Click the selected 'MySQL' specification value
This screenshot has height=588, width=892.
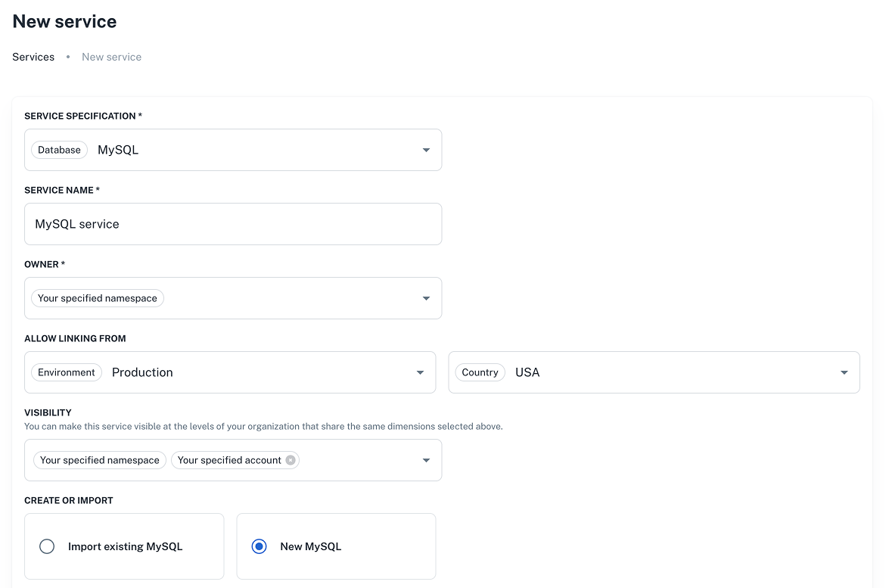118,150
